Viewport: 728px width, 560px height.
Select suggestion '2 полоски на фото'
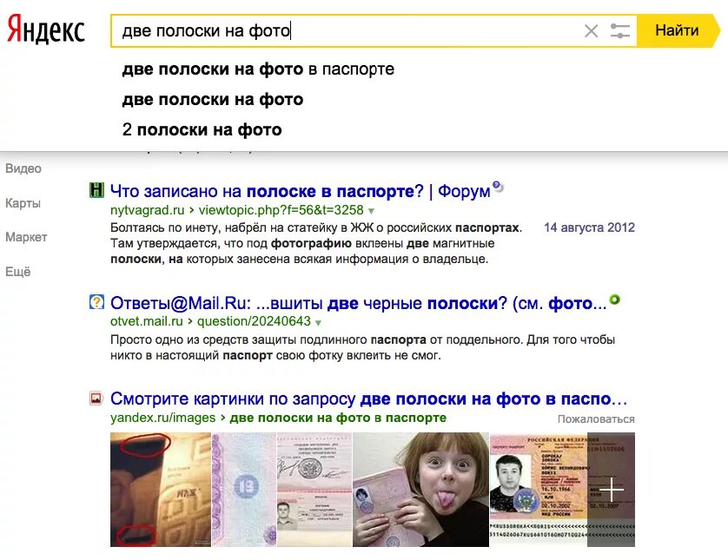(202, 129)
